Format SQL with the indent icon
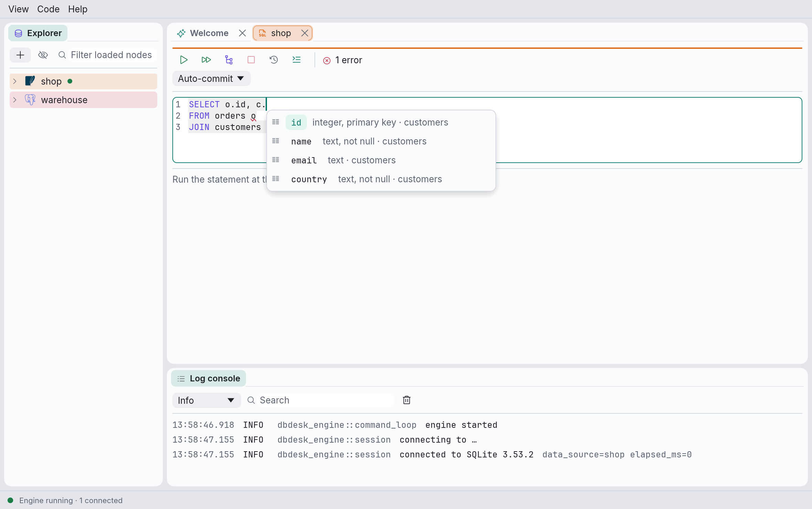The image size is (812, 509). pos(297,60)
